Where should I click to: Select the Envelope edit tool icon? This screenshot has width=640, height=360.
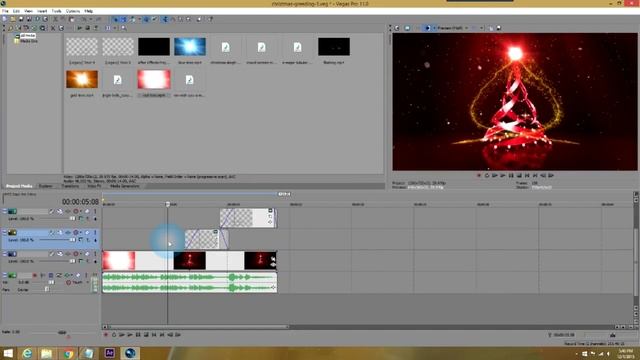(173, 19)
